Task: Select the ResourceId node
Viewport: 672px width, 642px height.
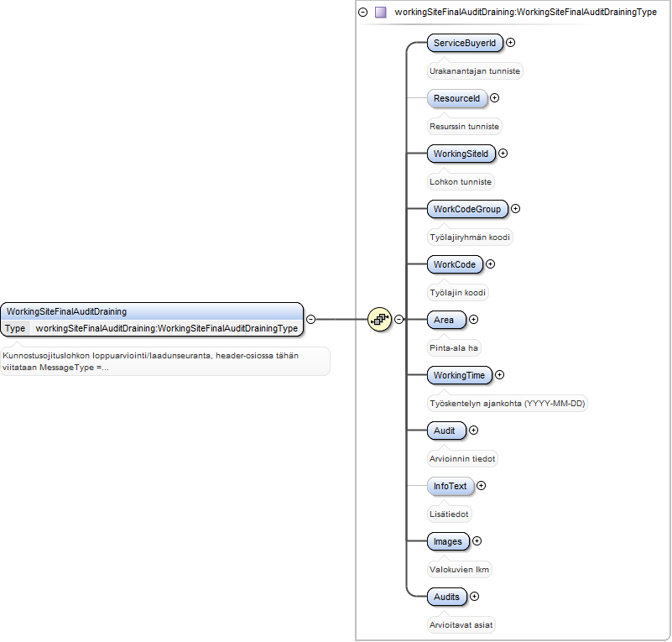Action: pos(457,98)
